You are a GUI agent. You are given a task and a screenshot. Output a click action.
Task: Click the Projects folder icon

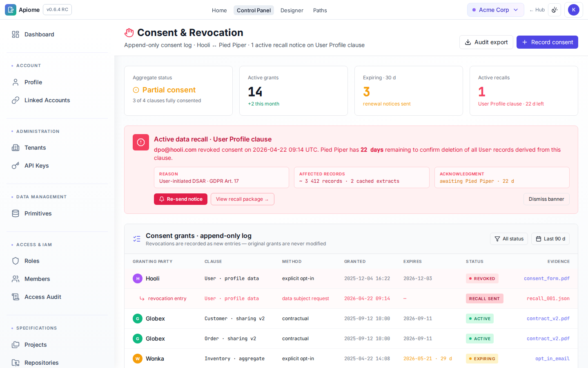(16, 345)
